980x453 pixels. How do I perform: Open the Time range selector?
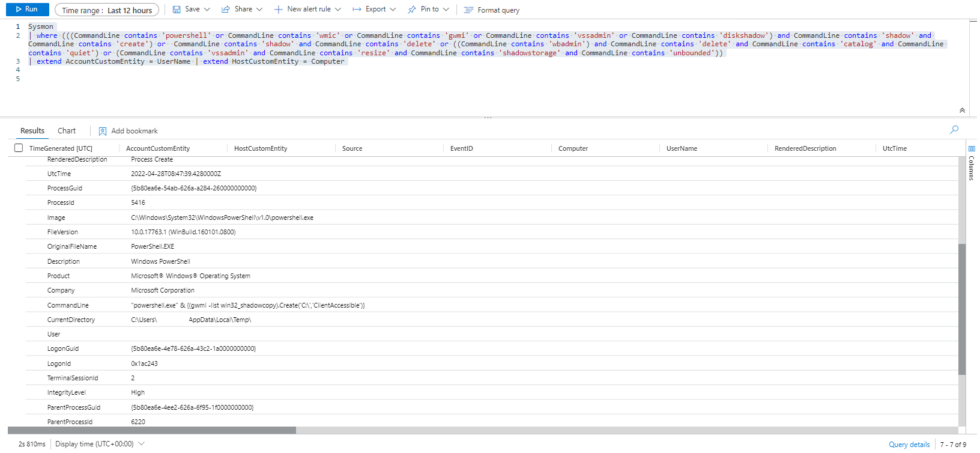point(107,10)
